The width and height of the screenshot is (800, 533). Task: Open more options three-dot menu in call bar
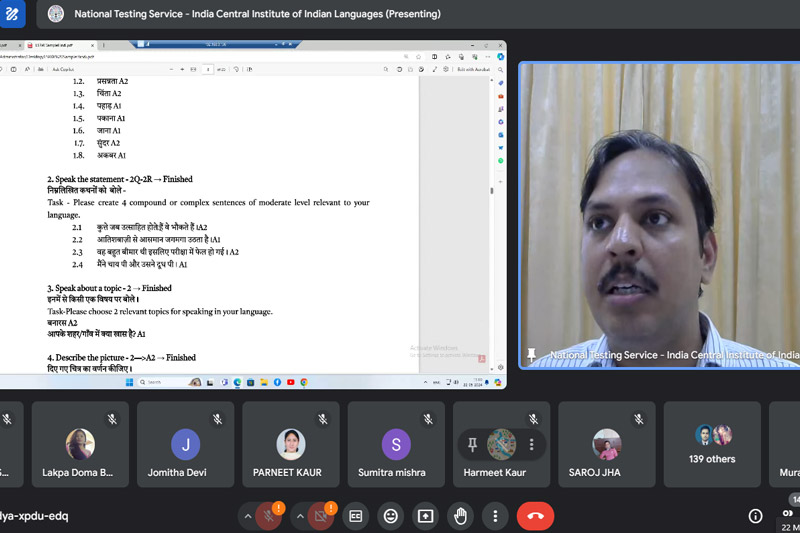click(x=495, y=516)
